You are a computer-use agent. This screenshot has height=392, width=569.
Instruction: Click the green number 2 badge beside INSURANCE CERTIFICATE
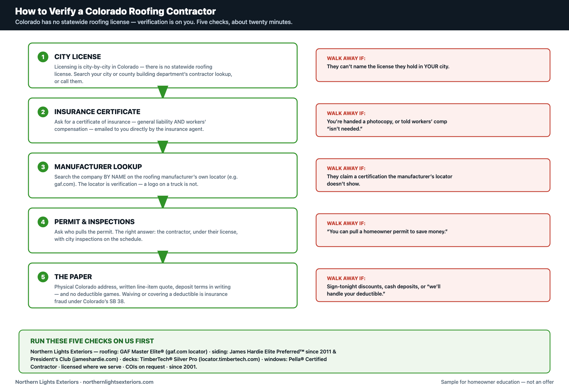point(43,112)
